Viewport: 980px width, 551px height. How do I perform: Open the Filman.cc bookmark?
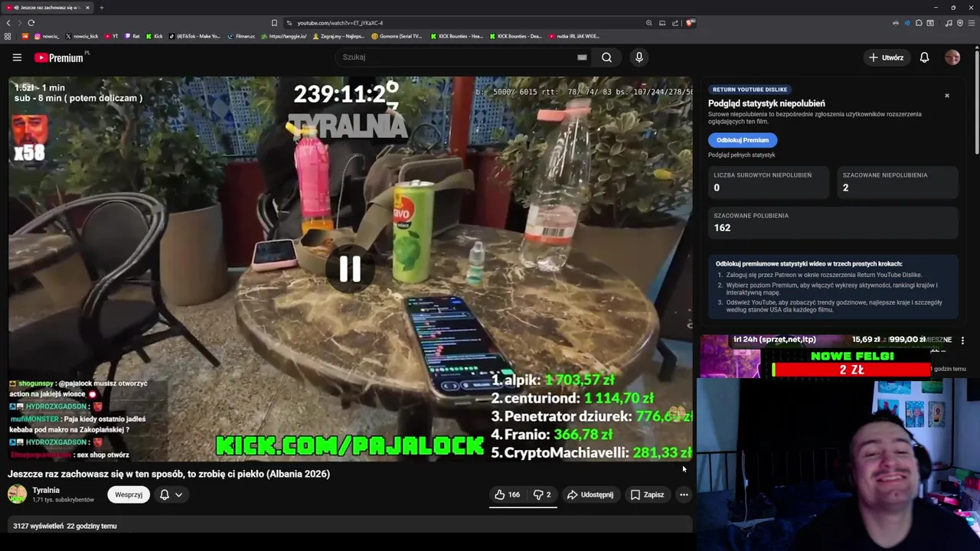(x=241, y=36)
